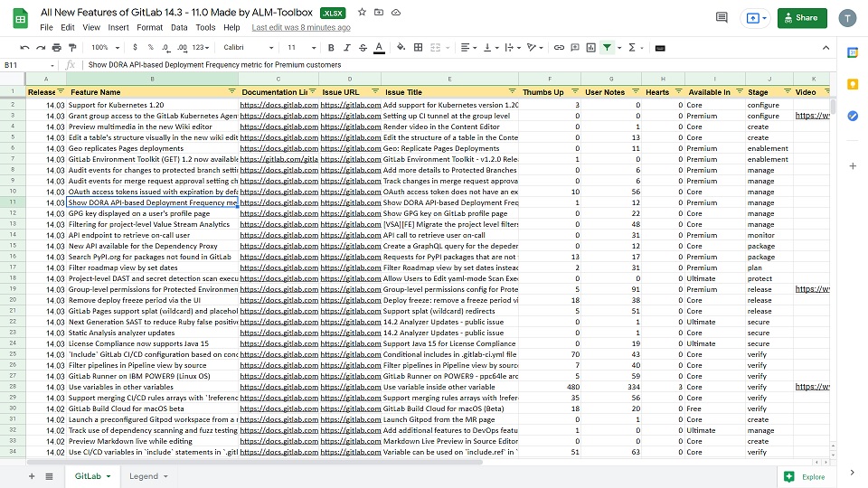Click the Name box showing B11

[29, 65]
